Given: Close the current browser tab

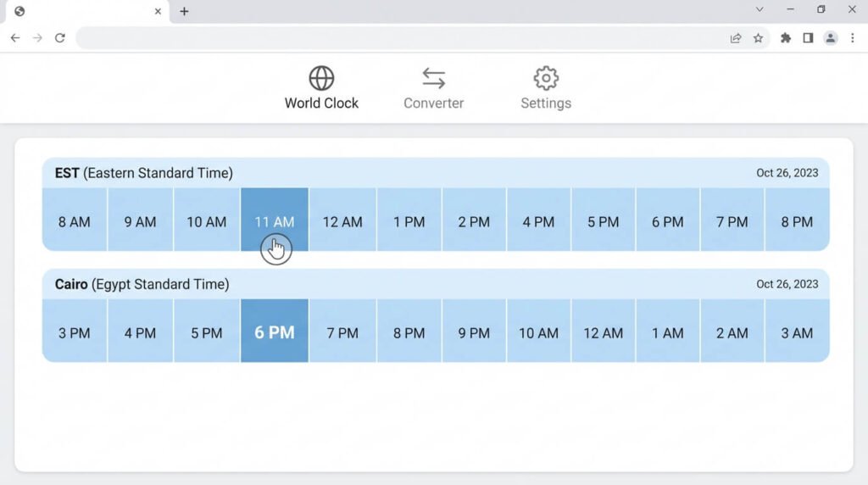Looking at the screenshot, I should [x=158, y=11].
